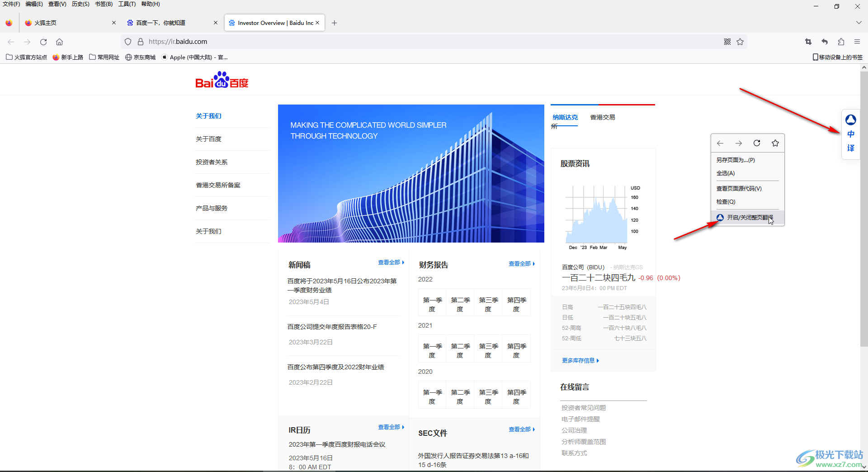Click the browser back arrow
Image resolution: width=868 pixels, height=472 pixels.
(x=11, y=42)
